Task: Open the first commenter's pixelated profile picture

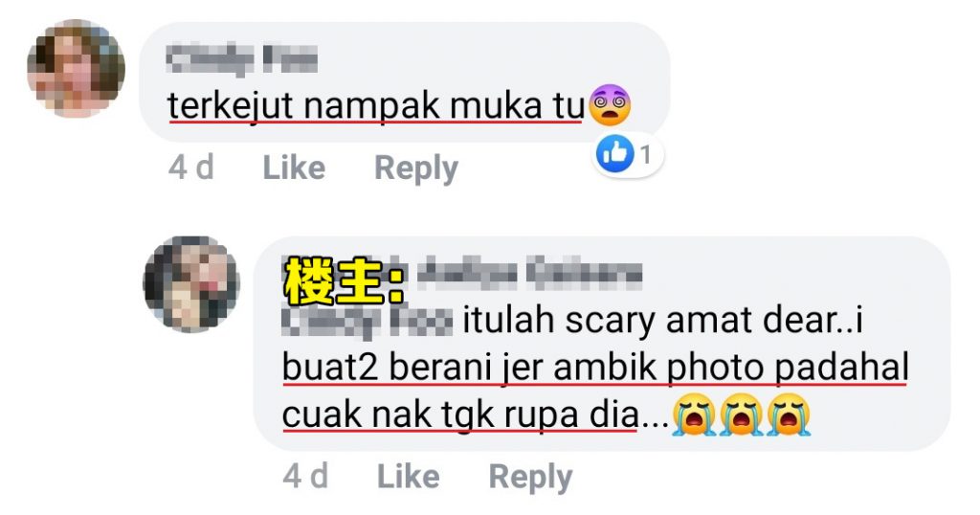Action: [76, 69]
